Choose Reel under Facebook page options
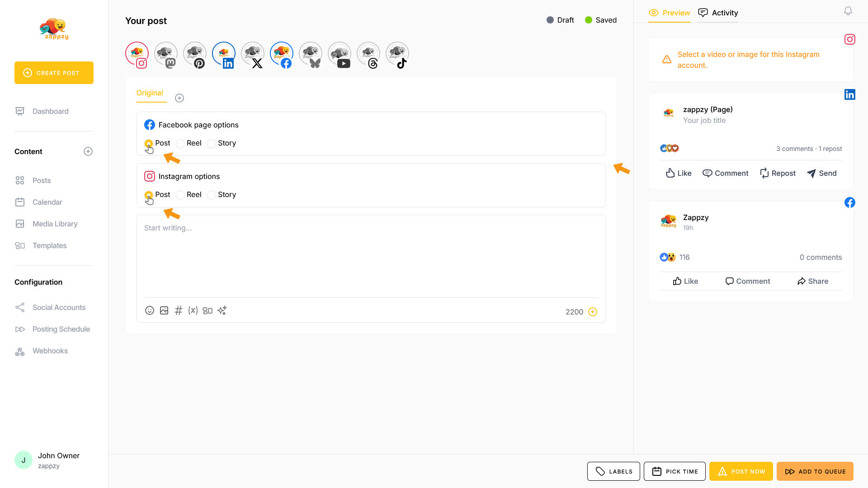The height and width of the screenshot is (488, 868). [180, 144]
